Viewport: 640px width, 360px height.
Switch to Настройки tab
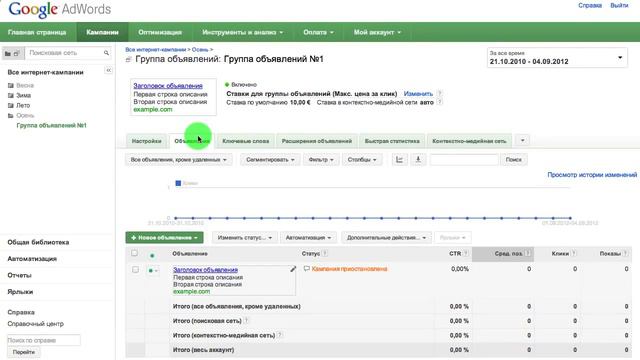click(147, 141)
